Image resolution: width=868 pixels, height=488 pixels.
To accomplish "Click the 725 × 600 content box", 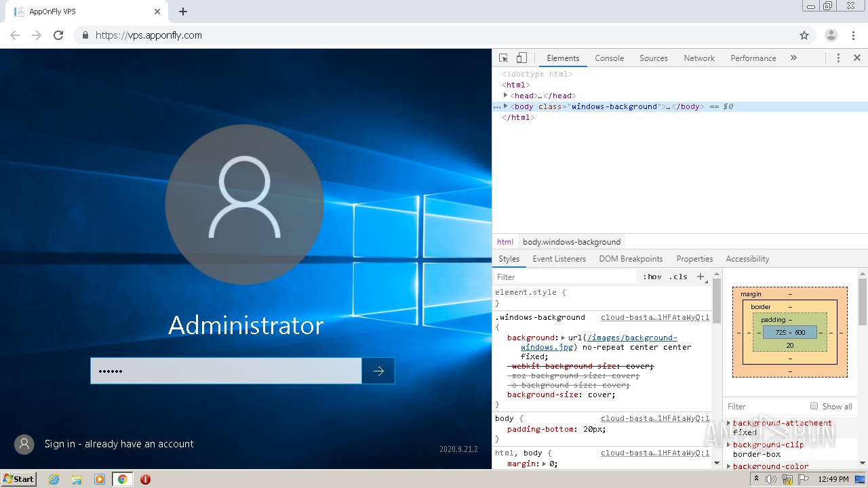I will click(x=790, y=333).
